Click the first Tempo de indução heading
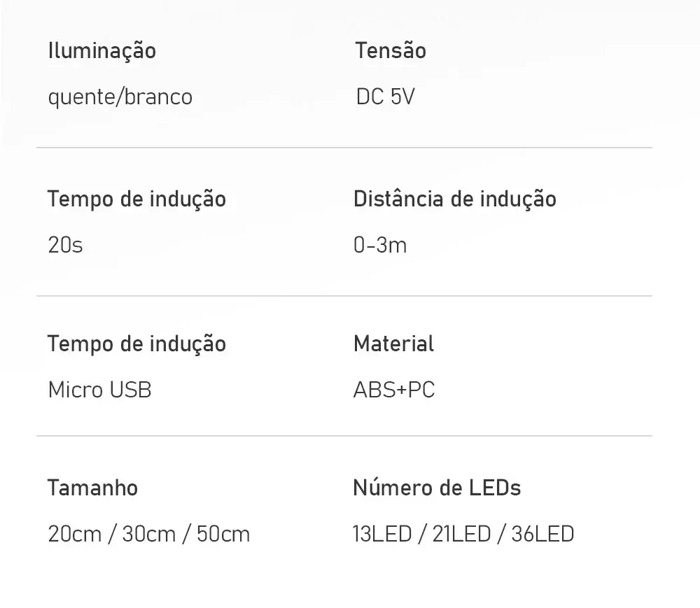This screenshot has height=608, width=700. pos(136,199)
